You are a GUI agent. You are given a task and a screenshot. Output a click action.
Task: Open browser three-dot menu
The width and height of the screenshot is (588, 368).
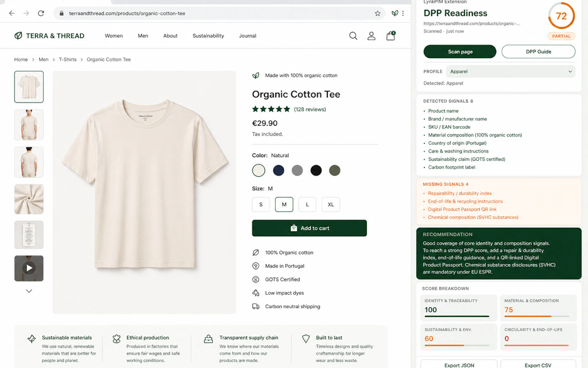coord(403,13)
